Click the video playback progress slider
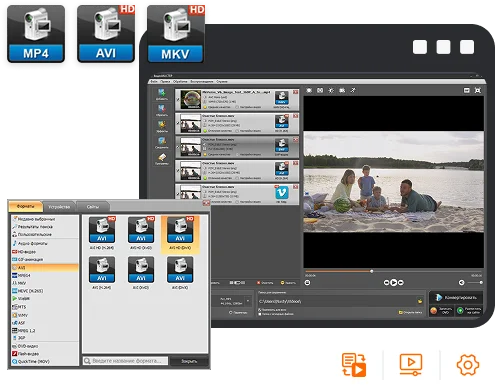495x392 pixels. click(393, 271)
